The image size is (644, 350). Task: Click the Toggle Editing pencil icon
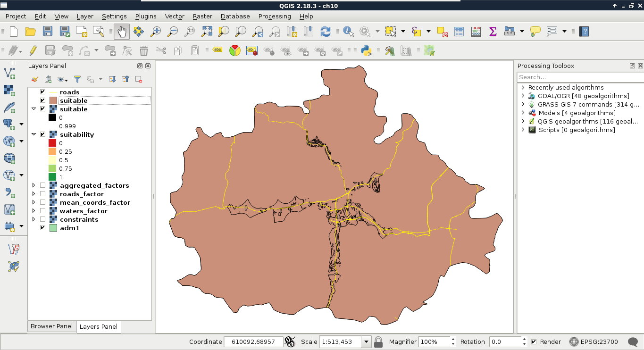33,50
